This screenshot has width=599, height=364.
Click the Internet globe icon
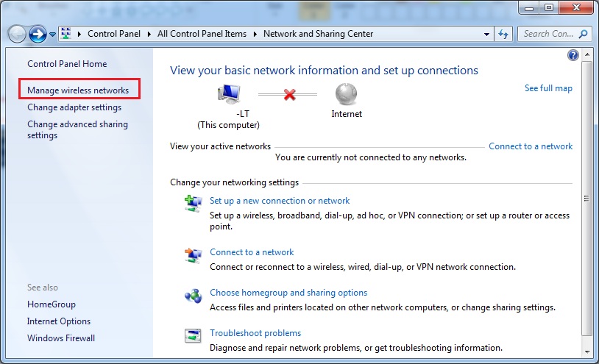pyautogui.click(x=346, y=94)
